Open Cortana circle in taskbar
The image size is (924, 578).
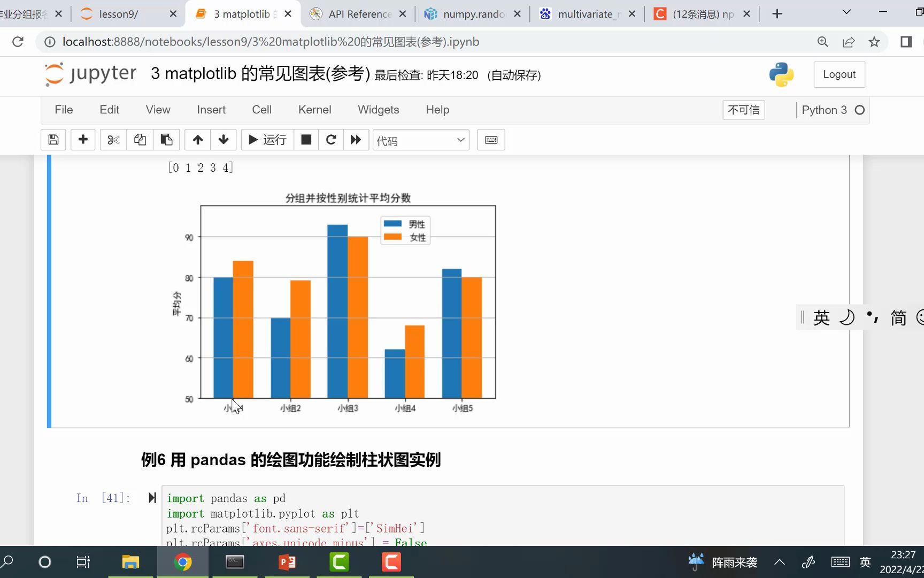click(x=45, y=562)
